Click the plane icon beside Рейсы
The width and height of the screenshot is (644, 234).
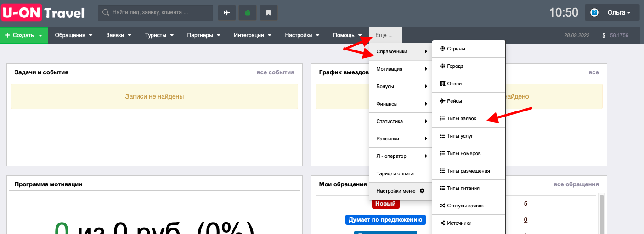click(442, 101)
